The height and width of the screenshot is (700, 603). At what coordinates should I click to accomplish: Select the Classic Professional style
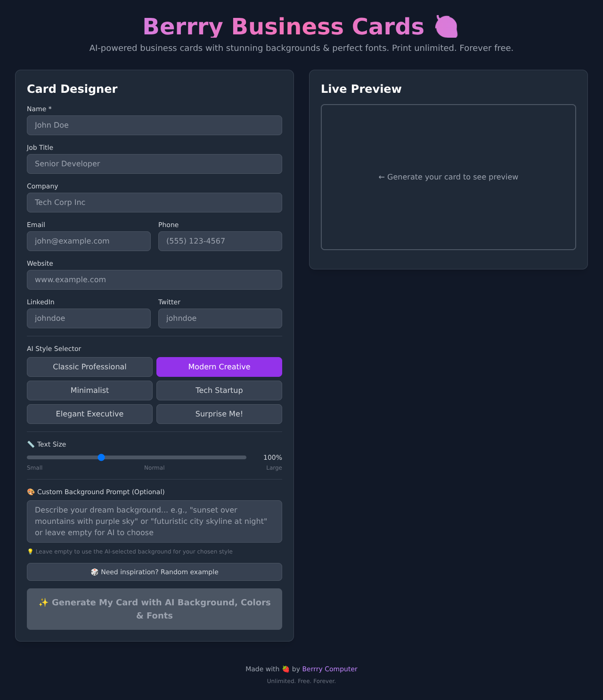90,366
